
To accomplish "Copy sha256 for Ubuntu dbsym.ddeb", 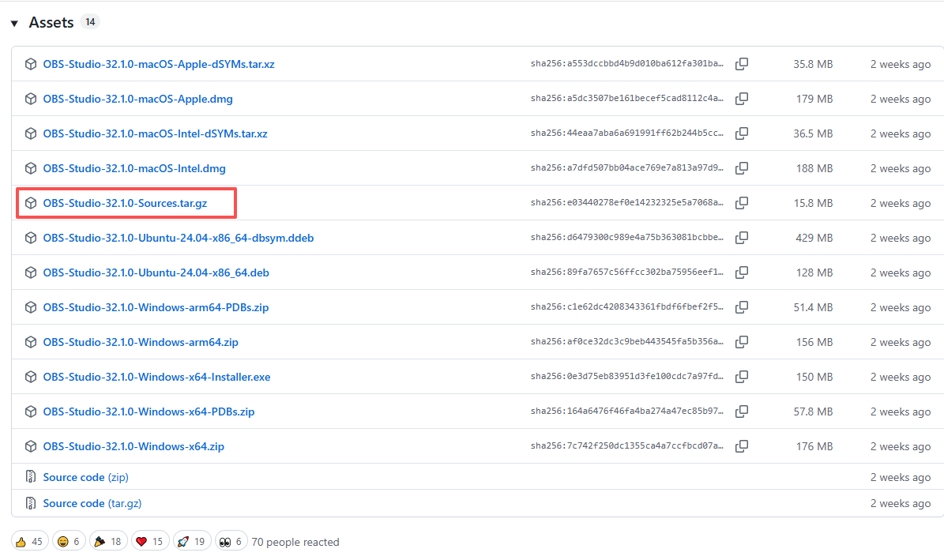I will tap(742, 238).
